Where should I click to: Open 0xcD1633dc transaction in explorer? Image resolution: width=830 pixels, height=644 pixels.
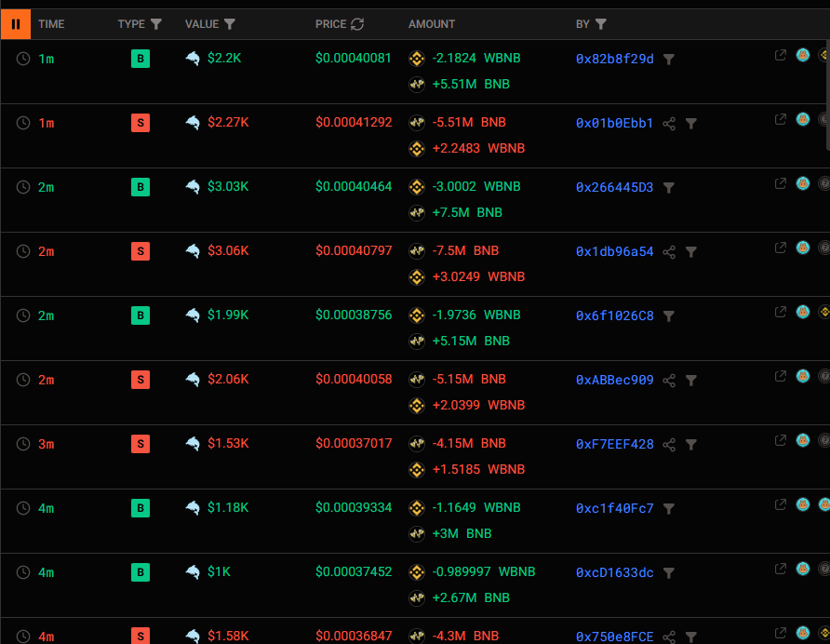(781, 569)
